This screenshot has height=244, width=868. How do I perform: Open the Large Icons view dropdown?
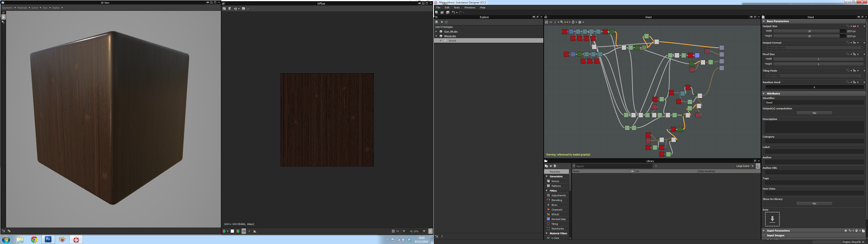coord(745,166)
